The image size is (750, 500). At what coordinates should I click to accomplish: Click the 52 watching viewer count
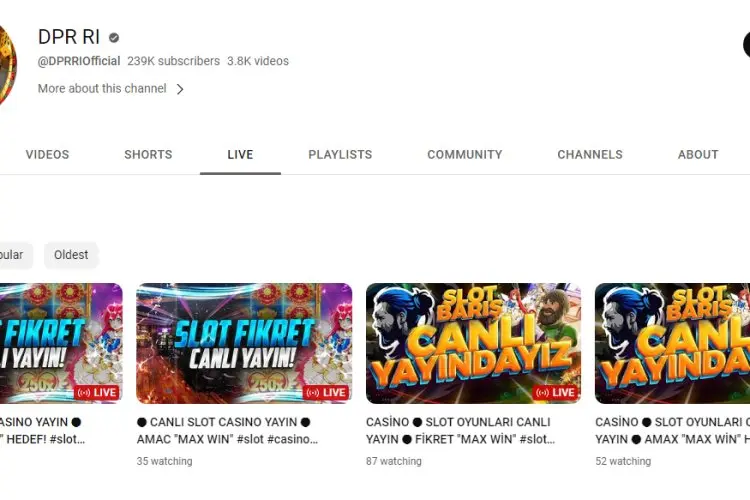pyautogui.click(x=623, y=461)
